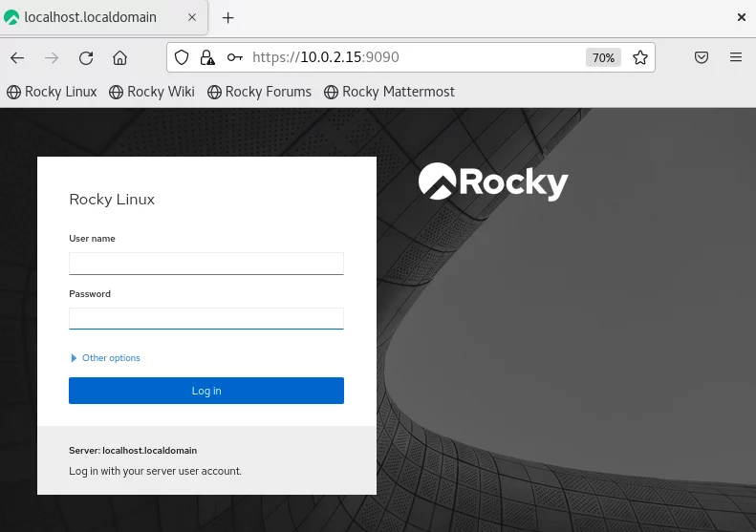The image size is (756, 532).
Task: Select the localhost.localdomain tab
Action: 103,17
